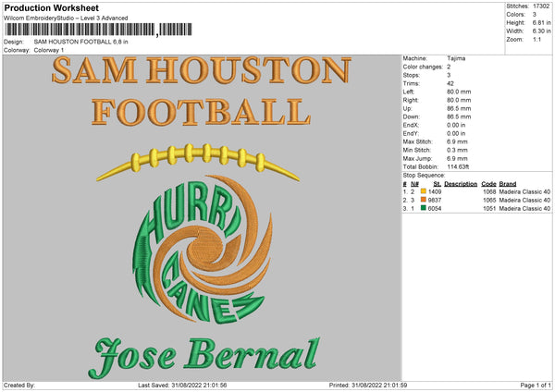This screenshot has width=555, height=392.
Task: Click the yellow football laces graphic
Action: [x=198, y=161]
